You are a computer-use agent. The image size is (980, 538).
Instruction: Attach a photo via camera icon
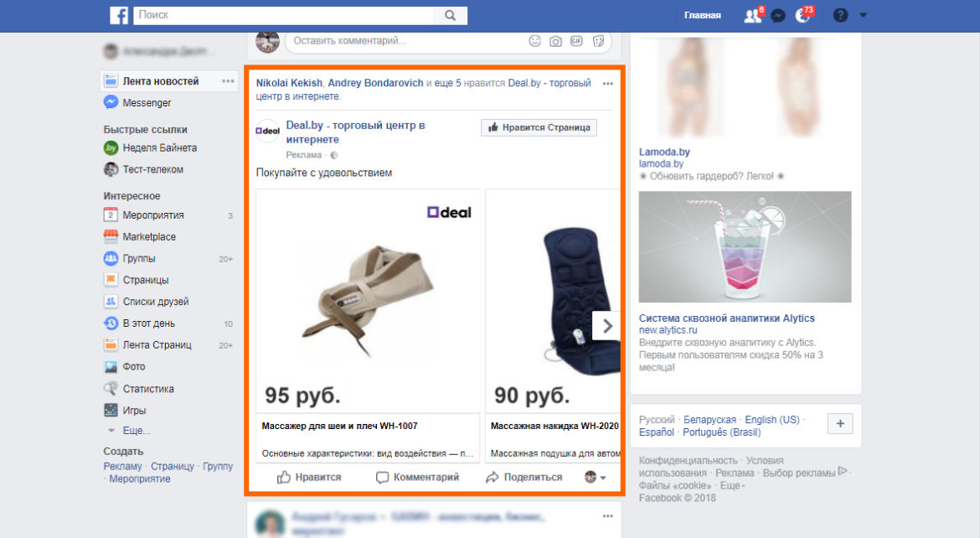point(555,41)
